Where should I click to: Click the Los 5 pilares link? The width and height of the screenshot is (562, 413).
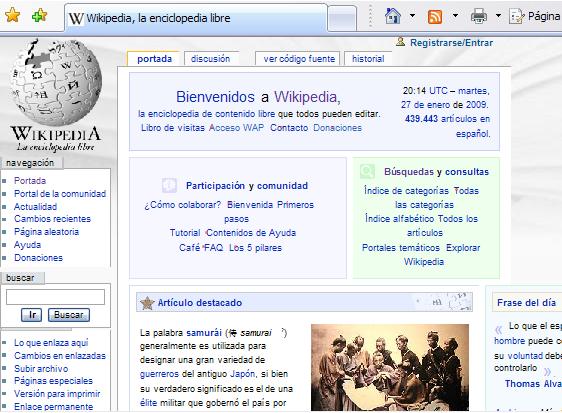click(256, 248)
